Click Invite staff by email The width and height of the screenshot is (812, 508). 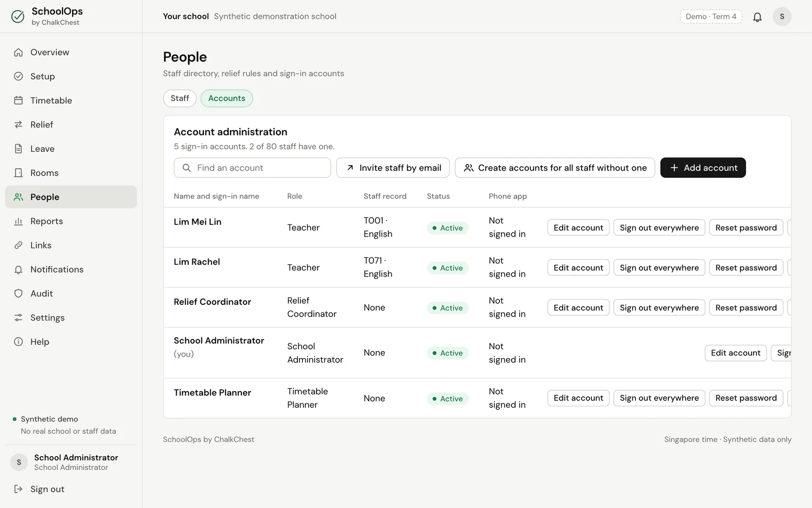(x=393, y=168)
